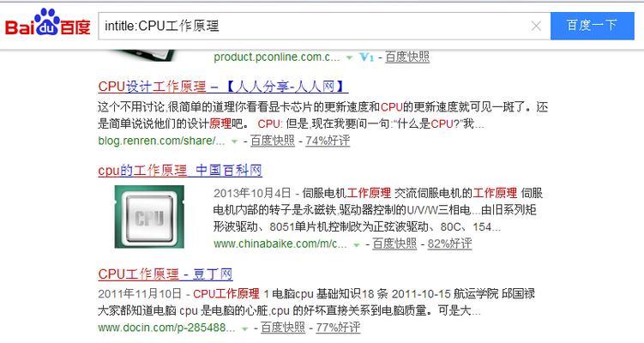View the 77%好评 rating link
This screenshot has width=644, height=343.
[x=338, y=328]
